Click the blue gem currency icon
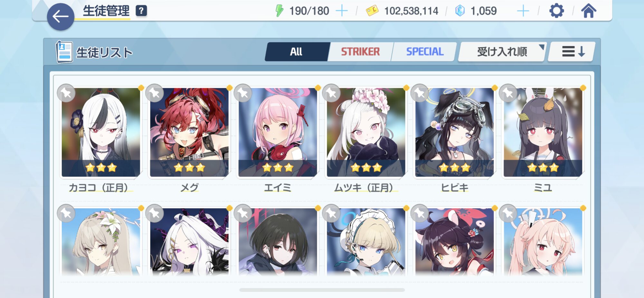 click(x=460, y=11)
